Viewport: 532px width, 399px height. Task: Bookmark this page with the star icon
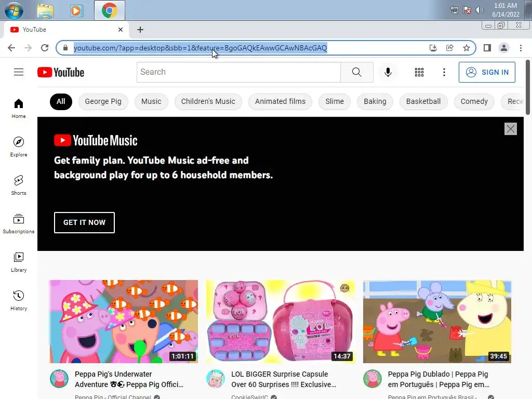(x=467, y=48)
